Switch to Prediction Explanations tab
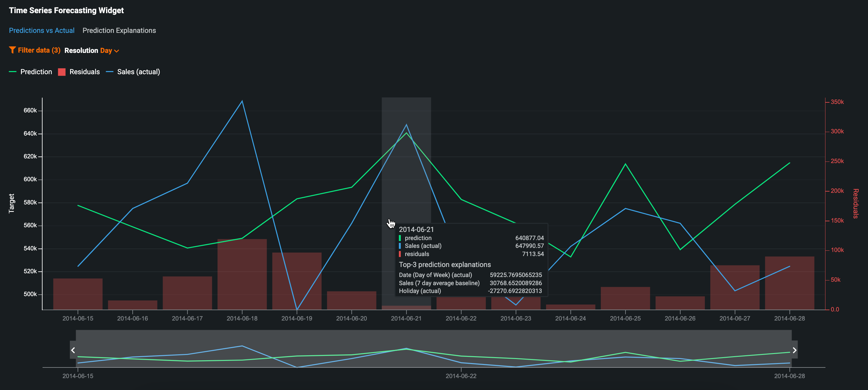 (x=119, y=30)
